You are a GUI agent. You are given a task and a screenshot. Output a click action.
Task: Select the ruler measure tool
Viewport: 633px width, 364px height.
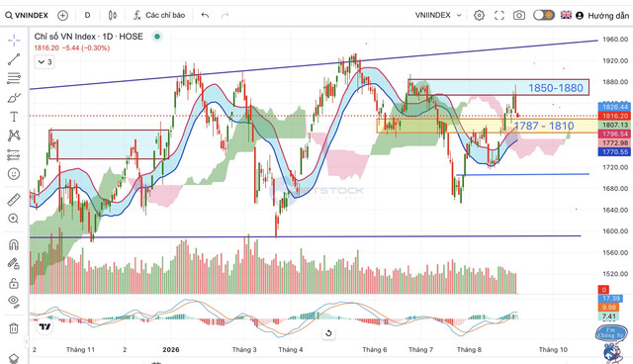(14, 200)
